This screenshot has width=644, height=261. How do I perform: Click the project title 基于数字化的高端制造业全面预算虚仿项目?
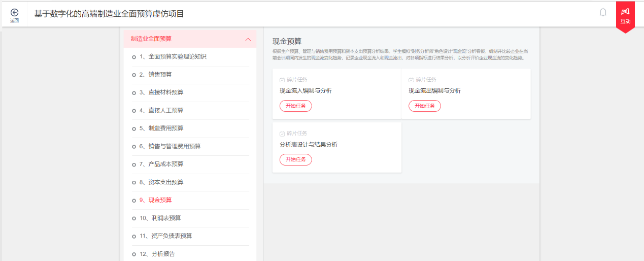point(109,14)
